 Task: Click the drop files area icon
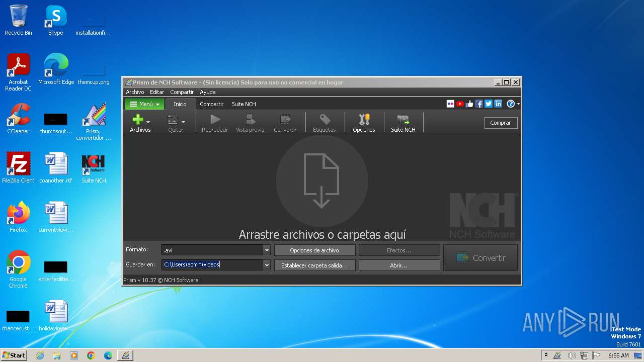pos(321,180)
